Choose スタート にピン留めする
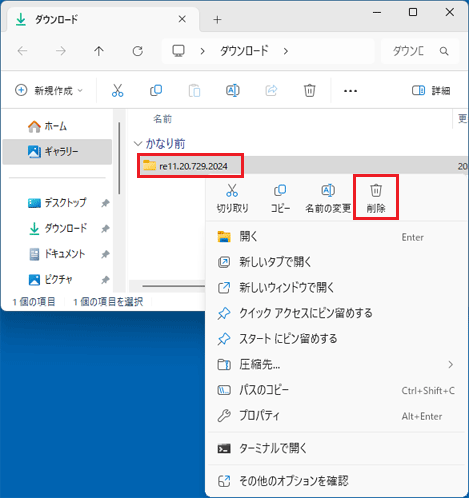This screenshot has width=469, height=498. pyautogui.click(x=336, y=339)
